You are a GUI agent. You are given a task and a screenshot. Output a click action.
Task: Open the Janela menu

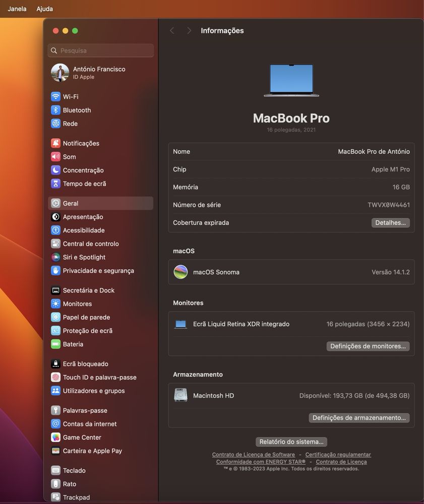click(x=17, y=9)
